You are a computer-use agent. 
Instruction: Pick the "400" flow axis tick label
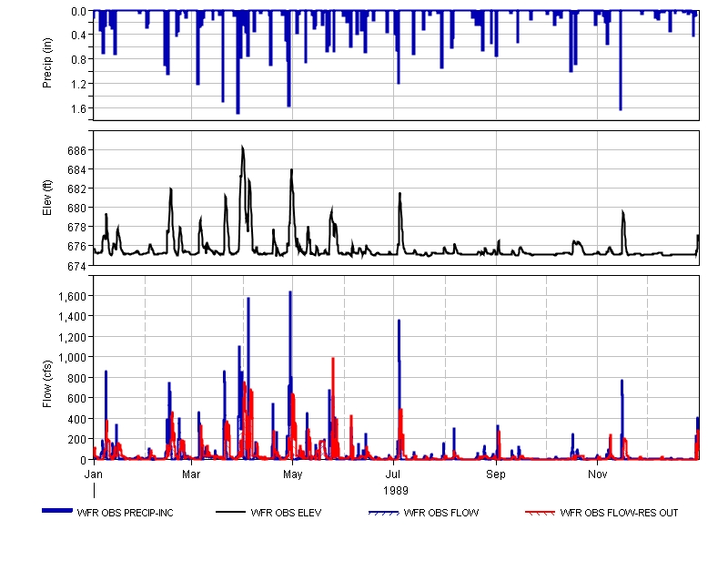coord(77,419)
